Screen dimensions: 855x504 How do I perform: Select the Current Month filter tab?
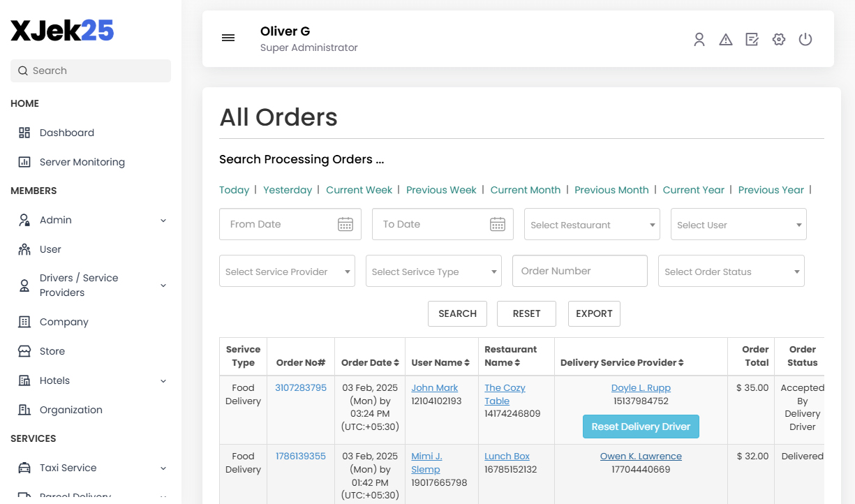[x=525, y=189]
